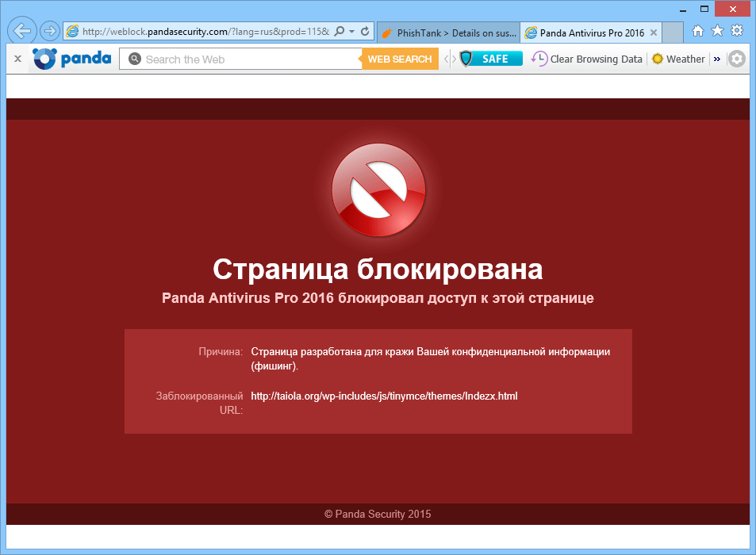Screen dimensions: 756x555
Task: Check the Weather via the toolbar icon
Action: click(x=679, y=59)
